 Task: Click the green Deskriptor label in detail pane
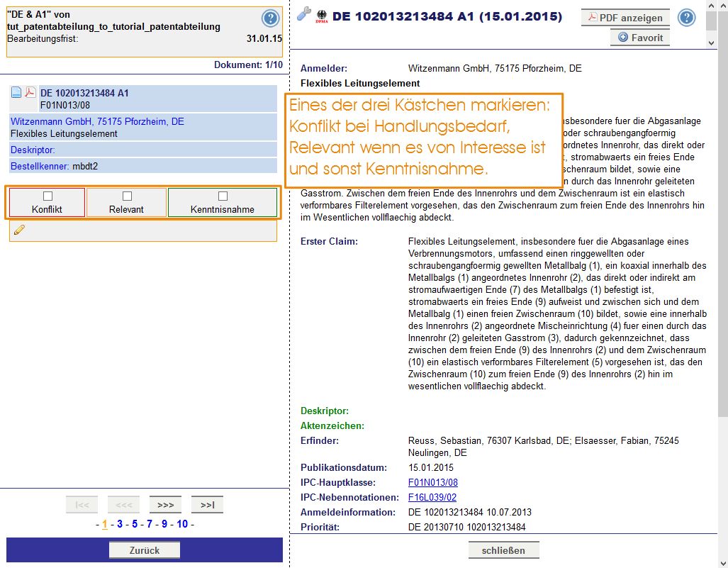[325, 411]
